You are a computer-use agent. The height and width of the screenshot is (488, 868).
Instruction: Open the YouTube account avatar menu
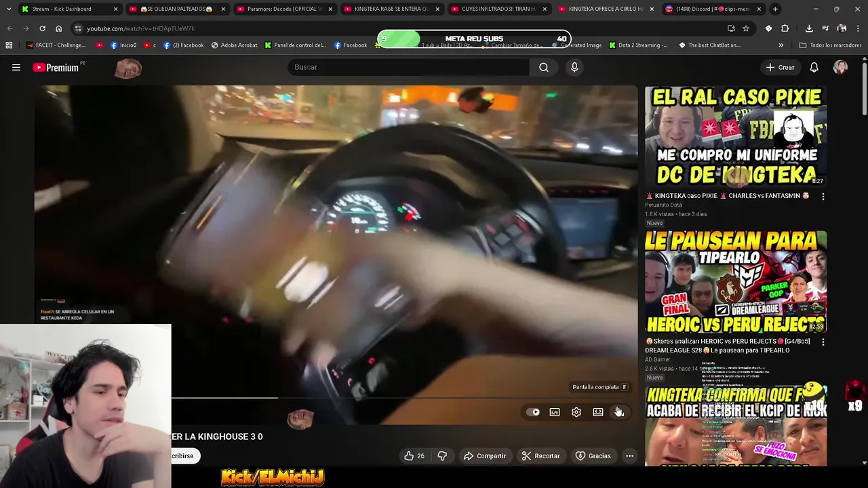pyautogui.click(x=840, y=67)
